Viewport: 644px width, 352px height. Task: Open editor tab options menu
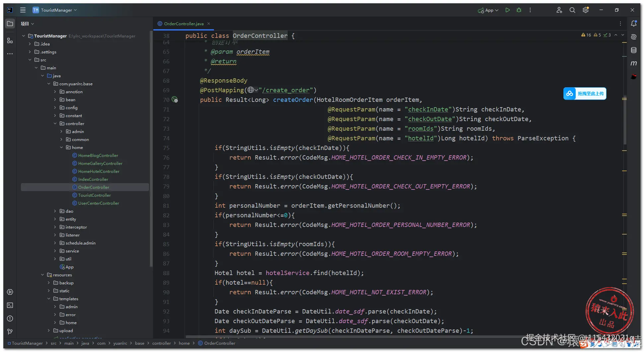pos(620,24)
